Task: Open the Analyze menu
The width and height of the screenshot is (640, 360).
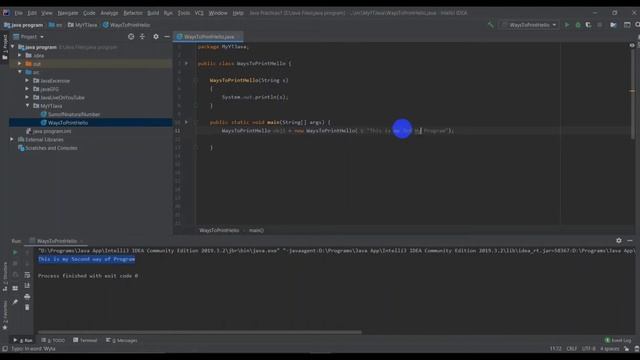Action: (x=109, y=13)
